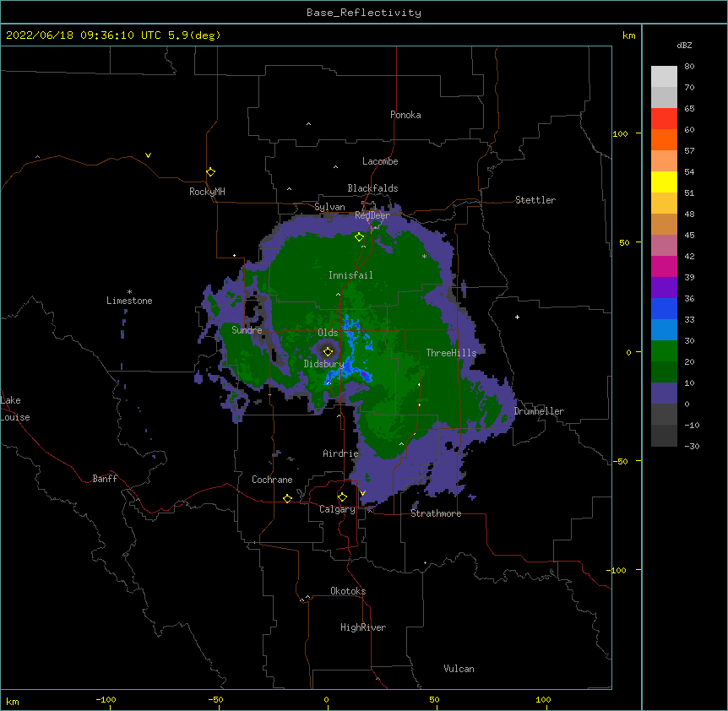Click the Olds town label

328,333
